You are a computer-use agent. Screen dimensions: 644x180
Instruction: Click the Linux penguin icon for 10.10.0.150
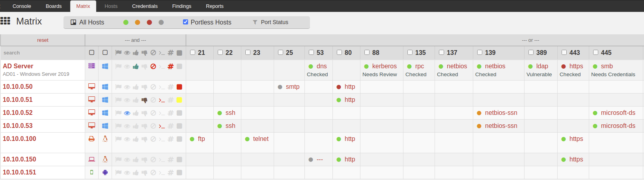pos(105,159)
